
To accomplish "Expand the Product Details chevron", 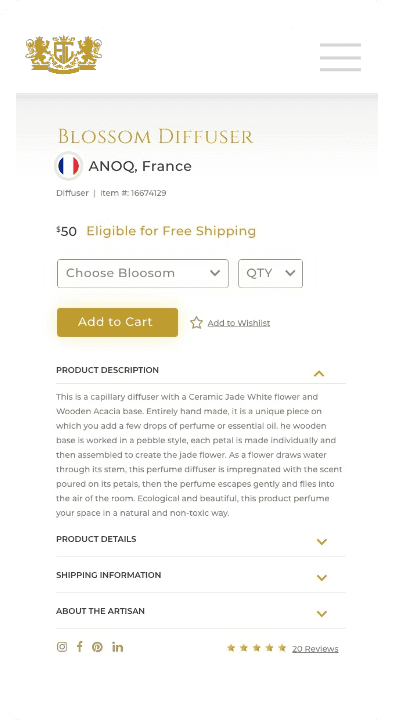I will [322, 542].
